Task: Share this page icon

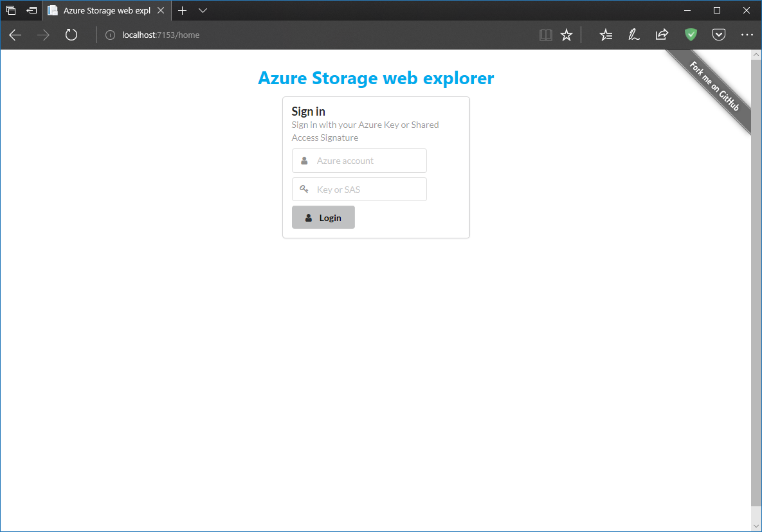Action: 662,35
